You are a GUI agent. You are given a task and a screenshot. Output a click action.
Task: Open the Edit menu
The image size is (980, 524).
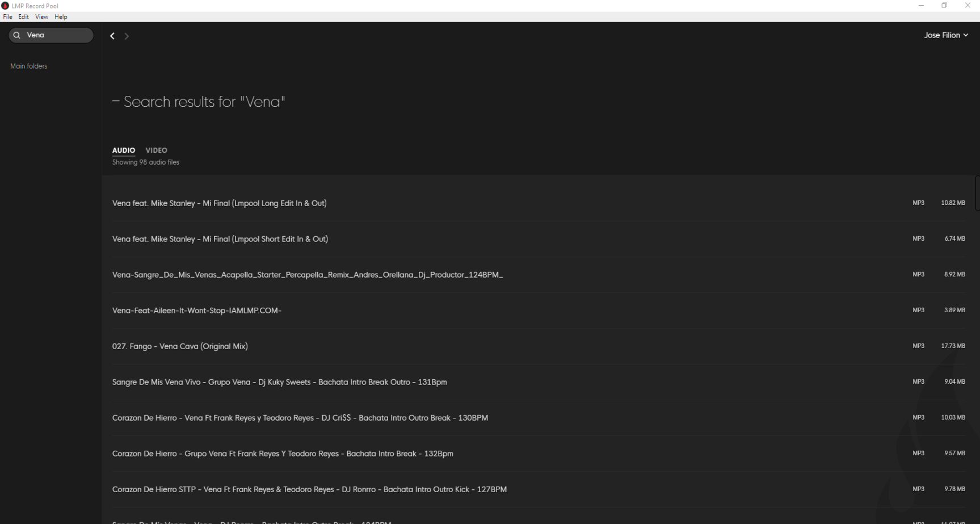coord(23,16)
